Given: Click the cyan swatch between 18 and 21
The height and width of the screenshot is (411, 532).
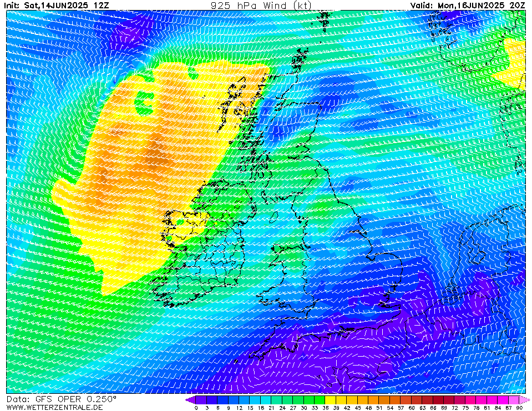Looking at the screenshot, I should (266, 400).
